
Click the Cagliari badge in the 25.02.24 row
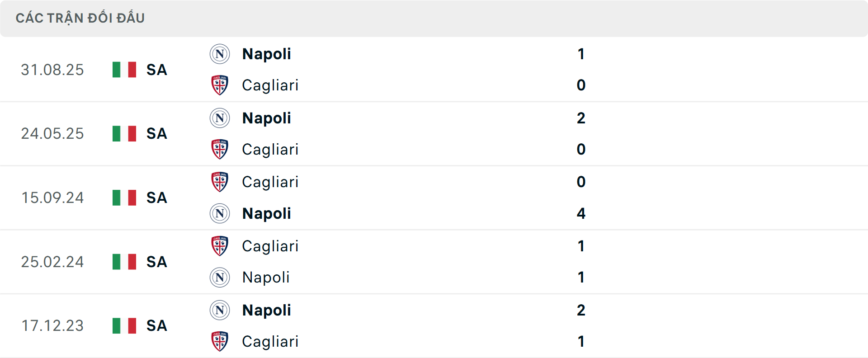[x=220, y=246]
